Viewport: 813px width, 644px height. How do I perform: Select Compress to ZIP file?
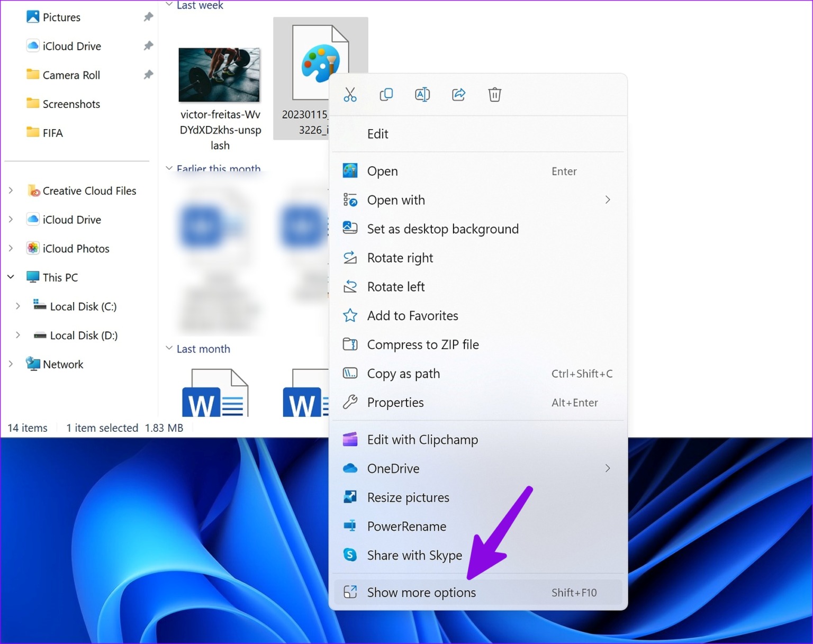coord(423,344)
